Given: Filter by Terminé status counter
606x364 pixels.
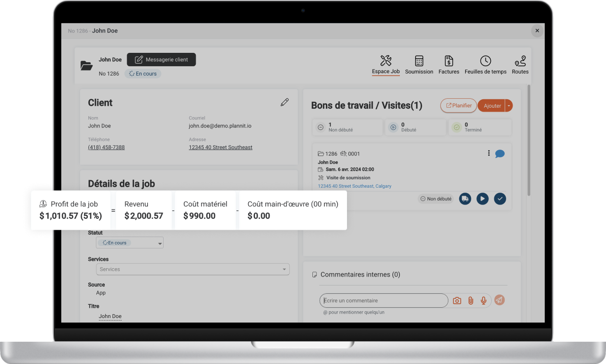Looking at the screenshot, I should click(480, 127).
